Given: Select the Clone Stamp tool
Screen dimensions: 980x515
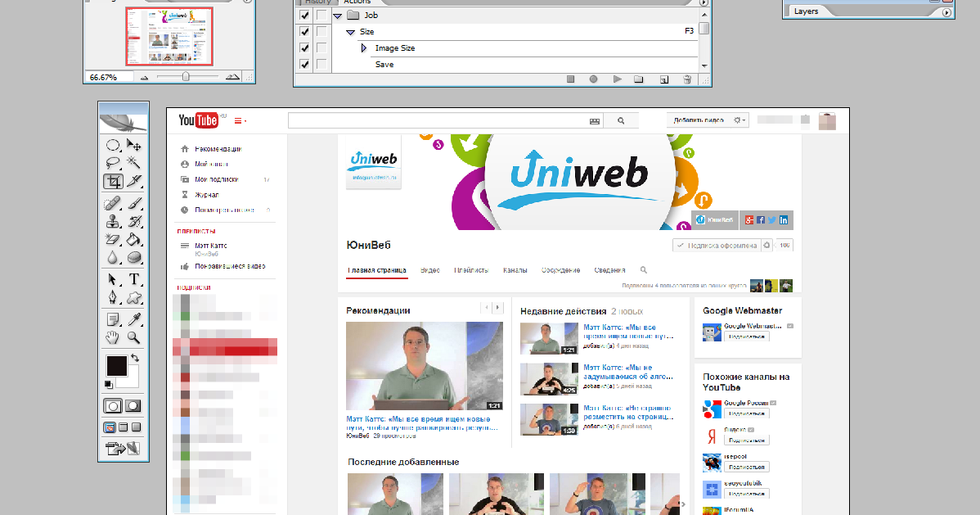Looking at the screenshot, I should (x=113, y=222).
